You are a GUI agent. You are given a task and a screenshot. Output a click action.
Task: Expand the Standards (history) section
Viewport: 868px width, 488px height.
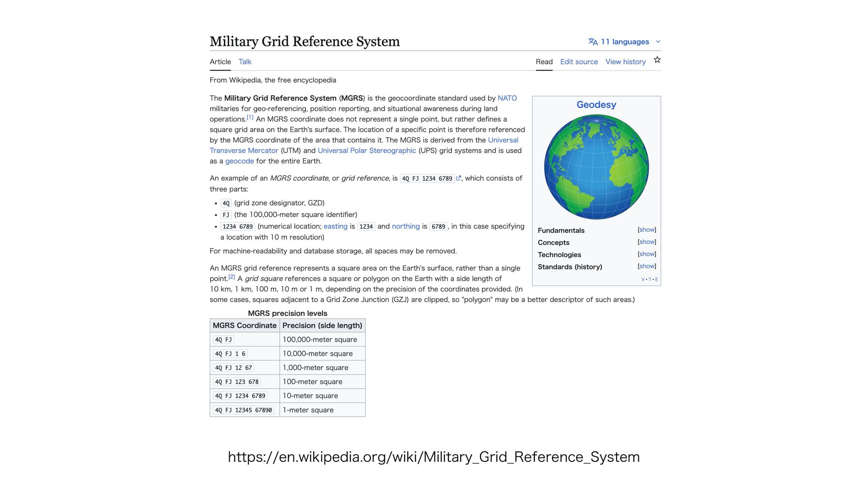click(647, 267)
